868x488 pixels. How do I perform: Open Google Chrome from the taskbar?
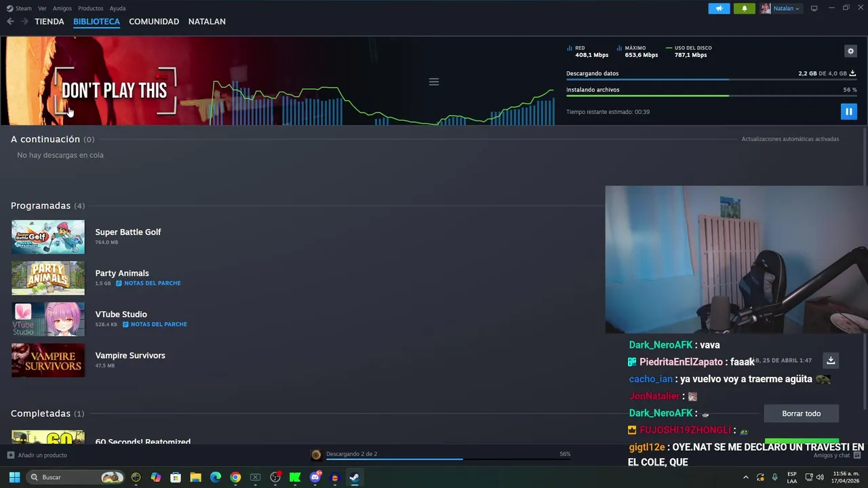pyautogui.click(x=235, y=477)
